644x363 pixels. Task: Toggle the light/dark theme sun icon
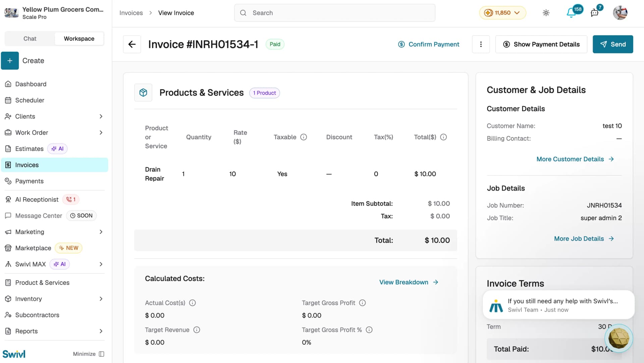[546, 13]
